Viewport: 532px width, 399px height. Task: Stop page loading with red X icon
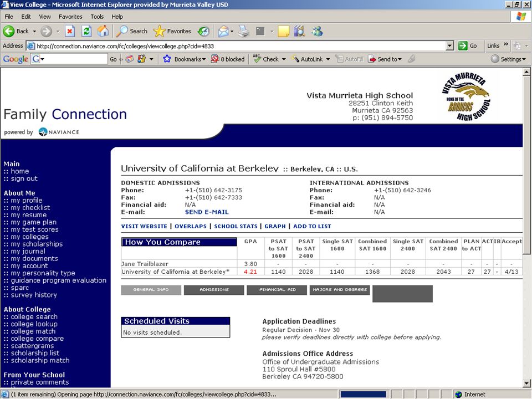point(70,31)
